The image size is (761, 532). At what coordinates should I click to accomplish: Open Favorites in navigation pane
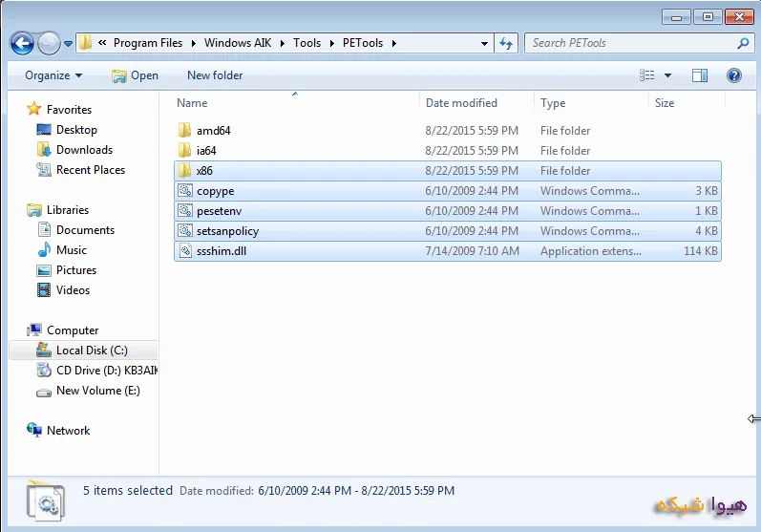point(69,110)
